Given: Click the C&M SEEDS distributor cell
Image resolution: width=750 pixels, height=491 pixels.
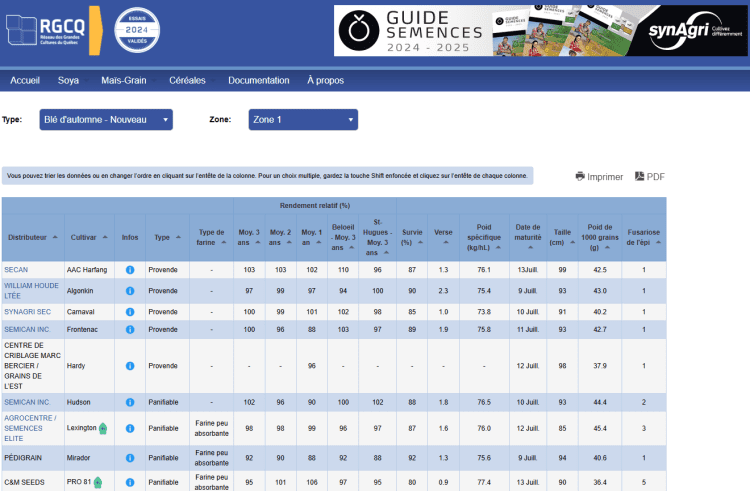Looking at the screenshot, I should 33,482.
